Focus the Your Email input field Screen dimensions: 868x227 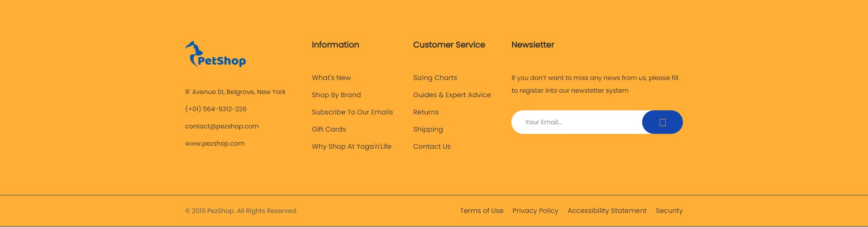coord(577,122)
